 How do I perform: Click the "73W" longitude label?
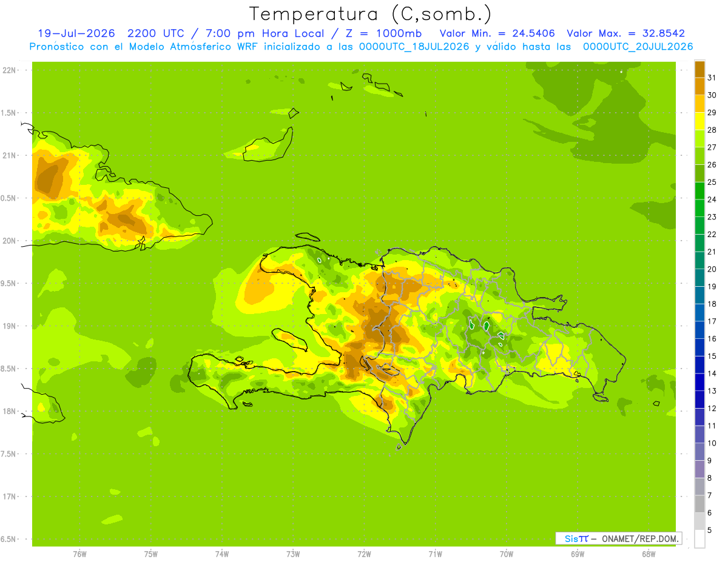click(293, 554)
